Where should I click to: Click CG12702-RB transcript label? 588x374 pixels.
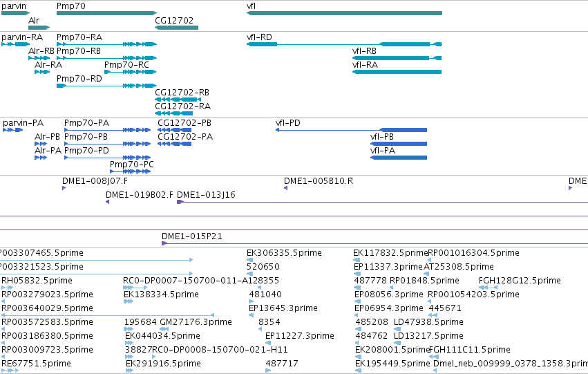(x=182, y=92)
